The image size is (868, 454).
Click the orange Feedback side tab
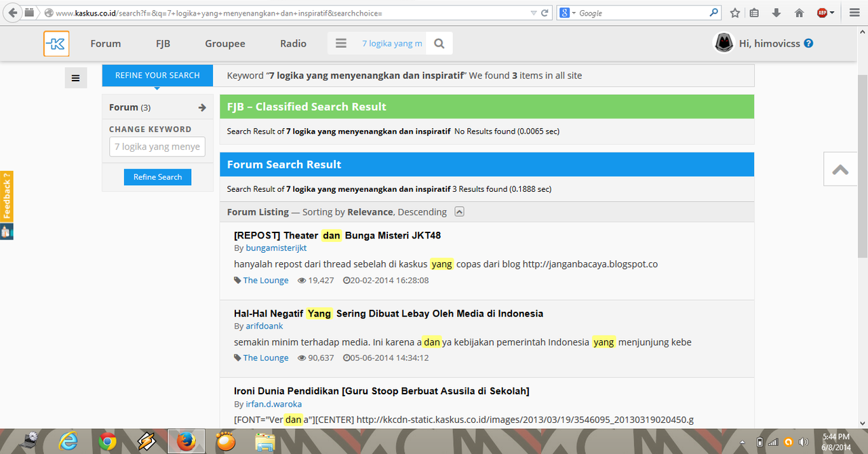point(7,197)
